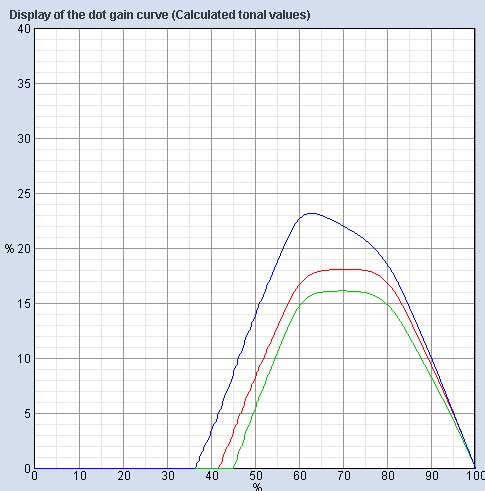Click the x-axis label 10
The height and width of the screenshot is (491, 485).
tap(79, 476)
